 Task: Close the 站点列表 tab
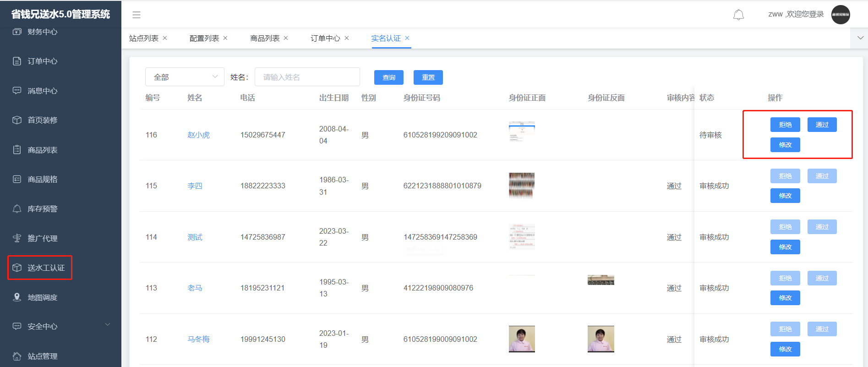coord(165,38)
